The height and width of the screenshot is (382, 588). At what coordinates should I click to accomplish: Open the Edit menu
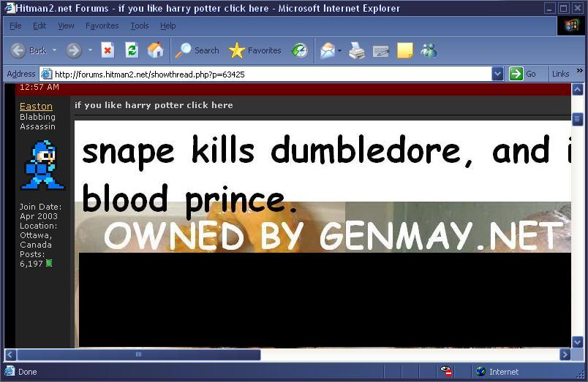39,26
